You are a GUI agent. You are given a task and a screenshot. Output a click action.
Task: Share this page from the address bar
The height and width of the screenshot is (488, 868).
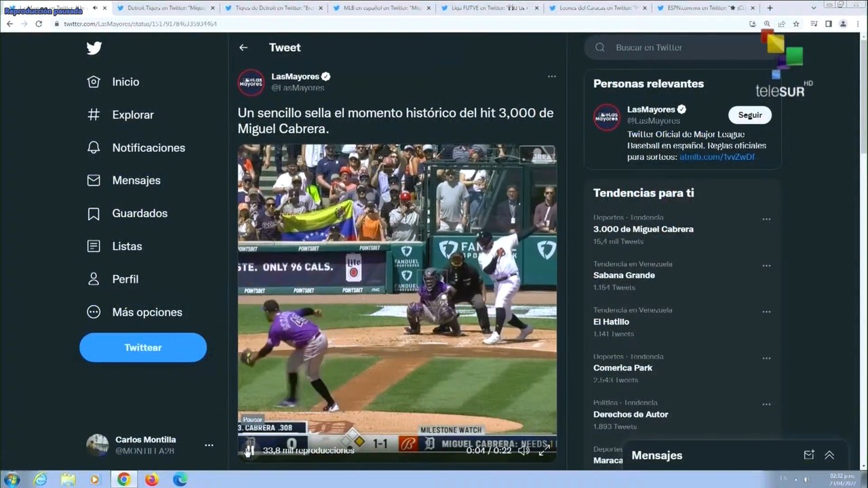tap(782, 24)
